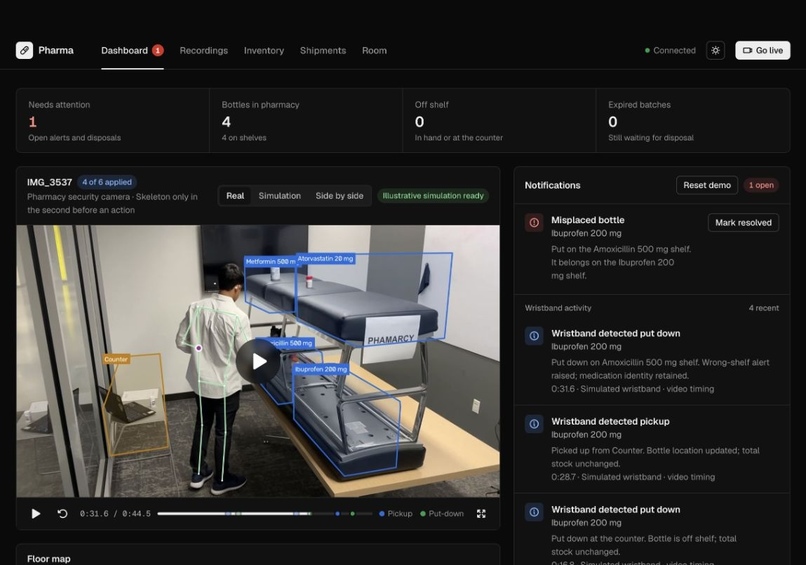The width and height of the screenshot is (806, 565).
Task: Toggle the light/dark theme sun icon
Action: coord(715,50)
